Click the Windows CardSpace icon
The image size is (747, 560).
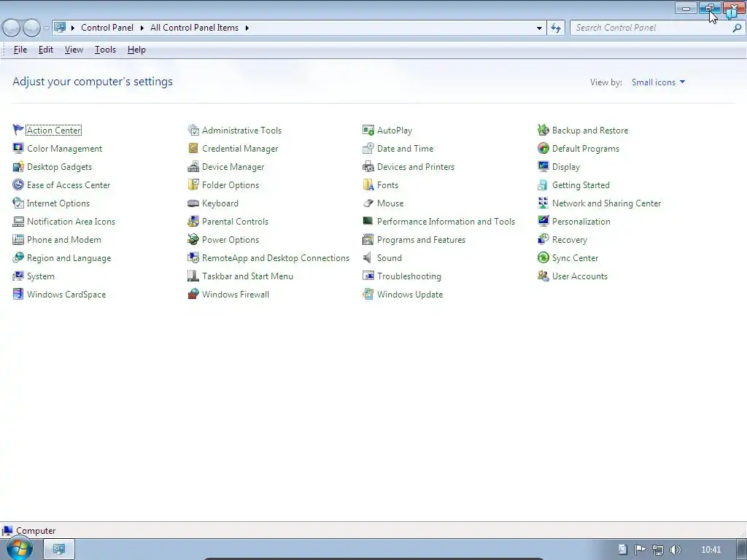pos(18,295)
